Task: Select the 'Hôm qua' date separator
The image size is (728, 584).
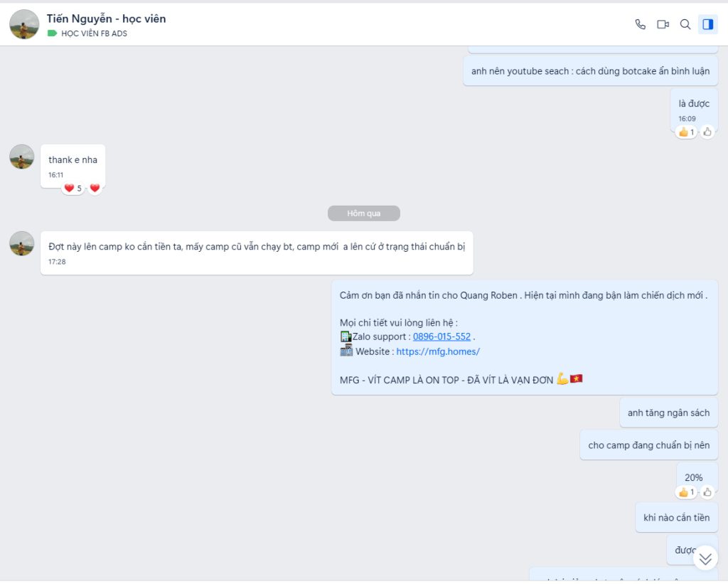Action: click(x=363, y=213)
